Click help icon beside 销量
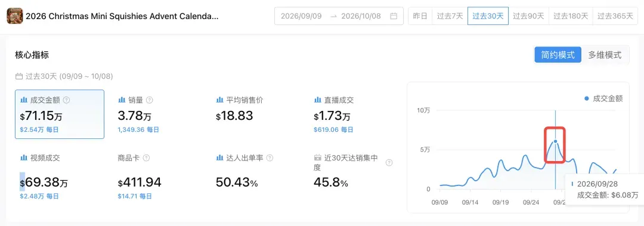The image size is (644, 226). click(150, 100)
